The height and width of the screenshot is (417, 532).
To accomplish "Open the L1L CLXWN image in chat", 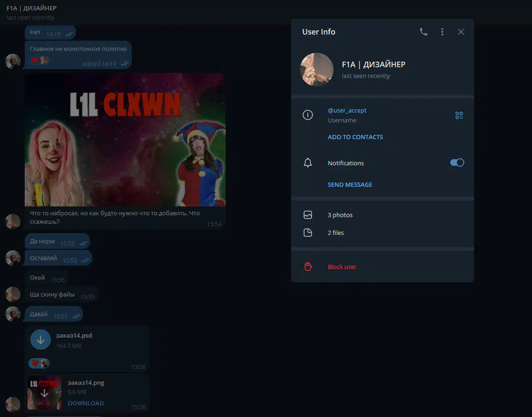I will (x=125, y=140).
